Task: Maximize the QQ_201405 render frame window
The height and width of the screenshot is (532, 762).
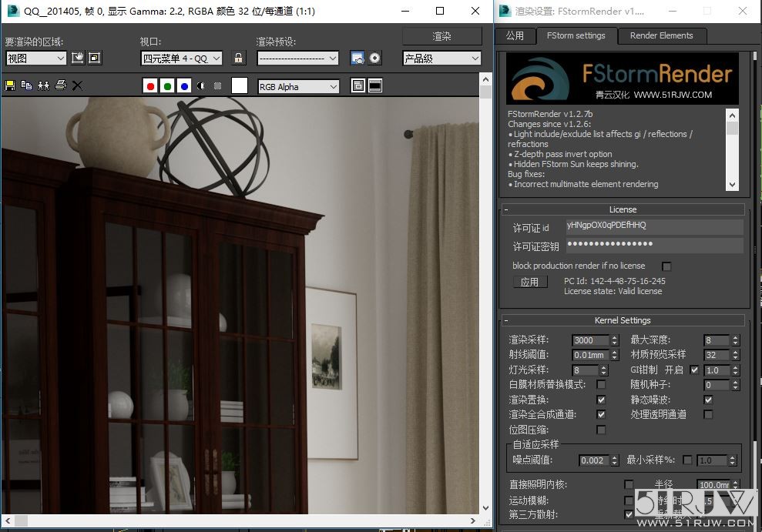Action: (440, 11)
